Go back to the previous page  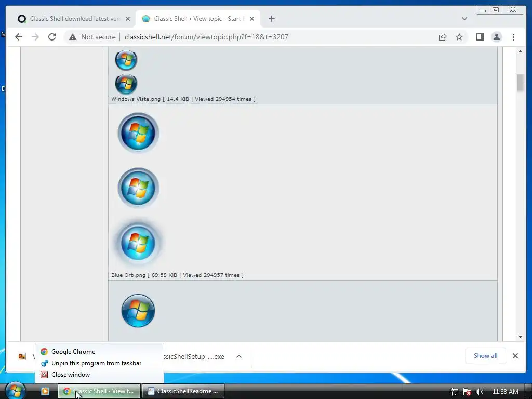[x=19, y=37]
